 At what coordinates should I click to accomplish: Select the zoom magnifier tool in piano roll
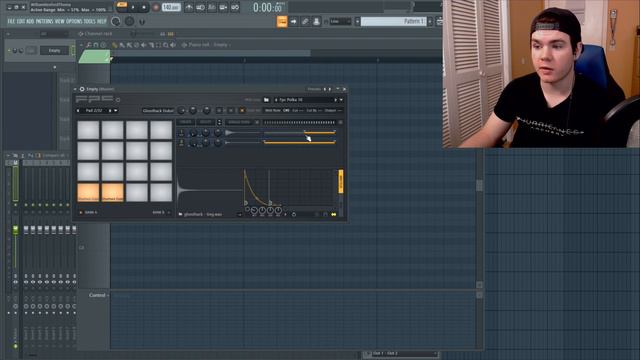[x=165, y=45]
